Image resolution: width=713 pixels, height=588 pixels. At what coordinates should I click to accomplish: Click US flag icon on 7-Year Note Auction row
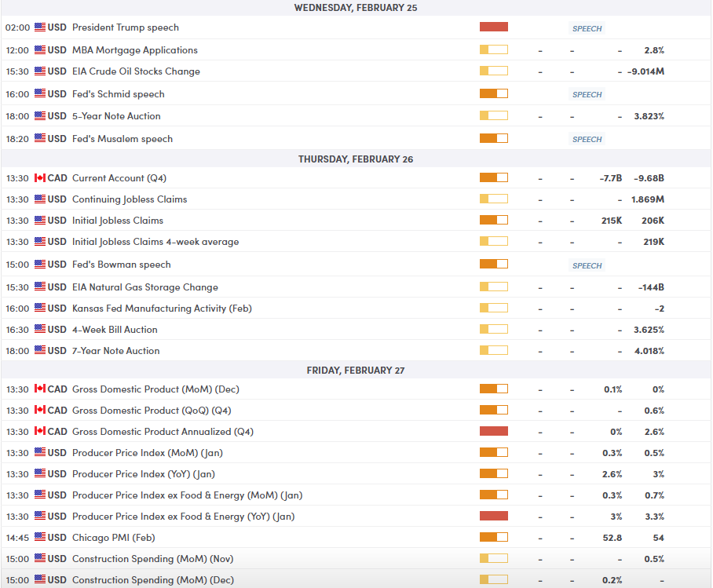pos(40,350)
